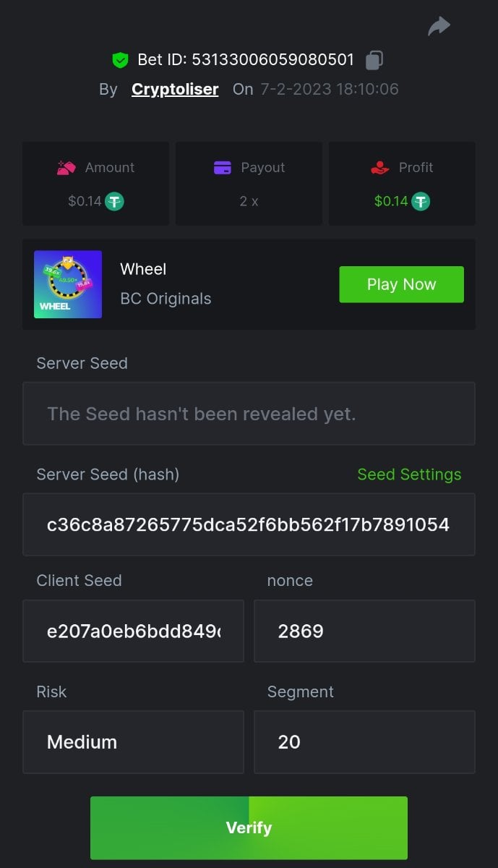The image size is (498, 868).
Task: Click the Wheel game title
Action: point(143,269)
